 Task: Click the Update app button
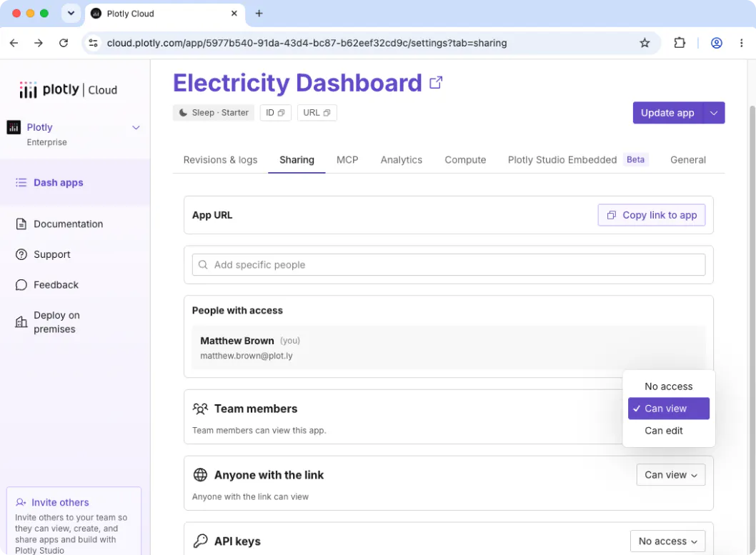(668, 113)
